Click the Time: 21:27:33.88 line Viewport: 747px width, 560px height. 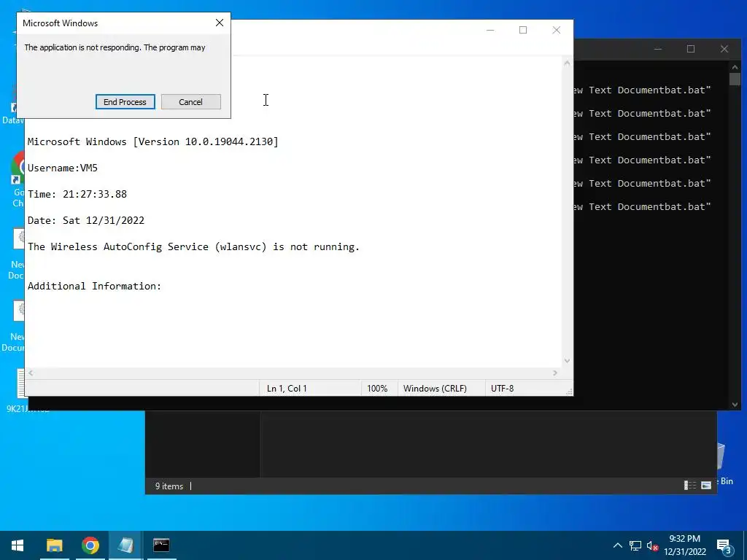click(x=77, y=194)
